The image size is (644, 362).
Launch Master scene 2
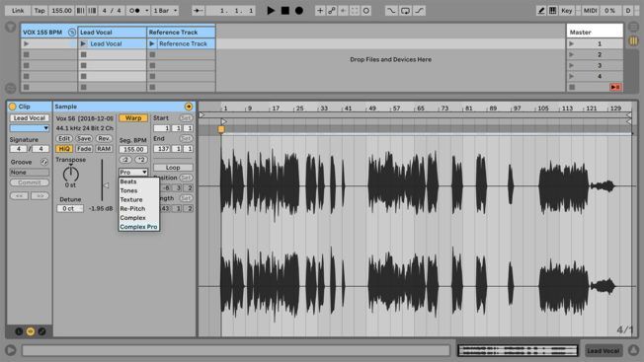571,54
